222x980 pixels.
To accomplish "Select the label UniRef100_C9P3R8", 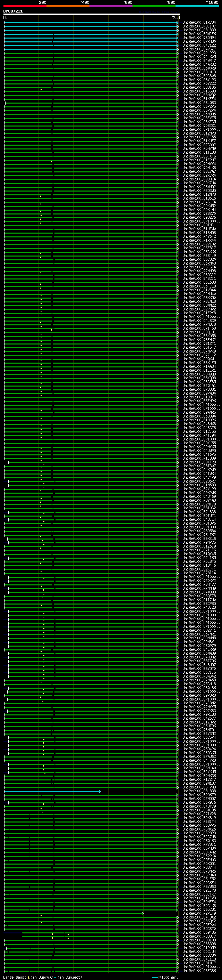I will (199, 695).
